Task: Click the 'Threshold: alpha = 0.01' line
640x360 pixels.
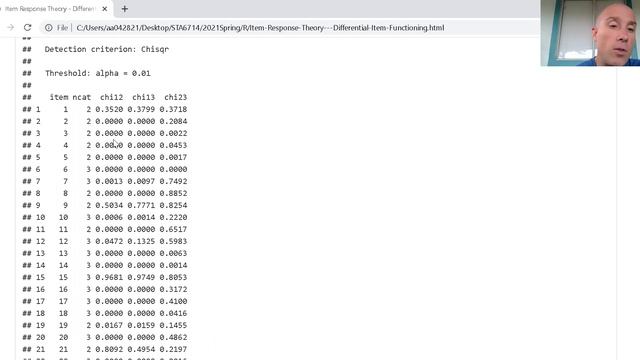Action: [x=98, y=73]
